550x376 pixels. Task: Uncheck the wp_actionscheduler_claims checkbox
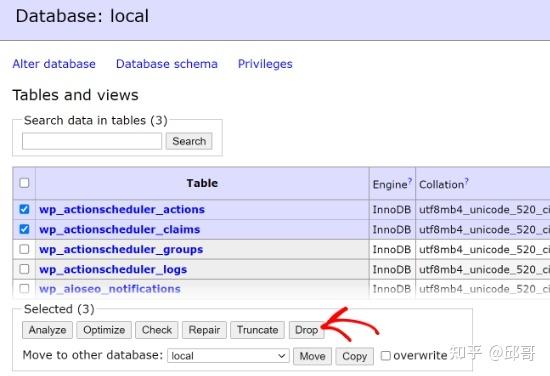click(24, 229)
